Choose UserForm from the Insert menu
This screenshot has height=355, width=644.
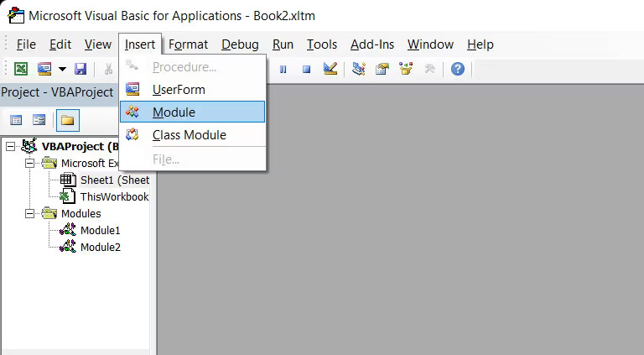tap(192, 90)
